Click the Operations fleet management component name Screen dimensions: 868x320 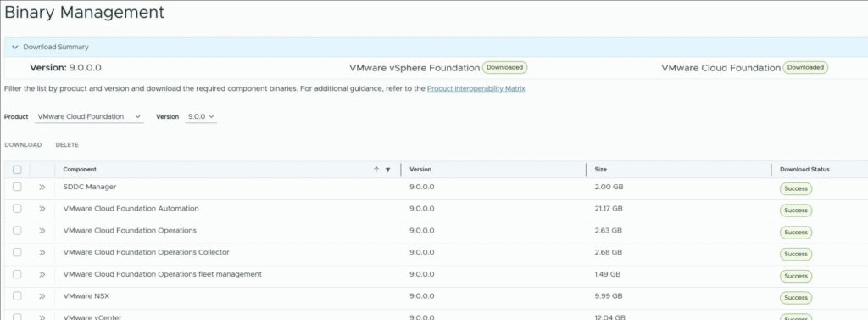click(x=162, y=274)
